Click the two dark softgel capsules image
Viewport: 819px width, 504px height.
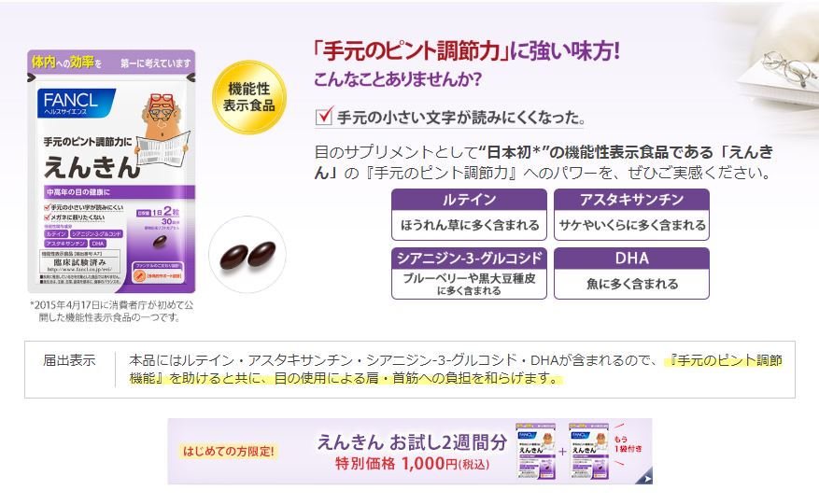point(247,255)
